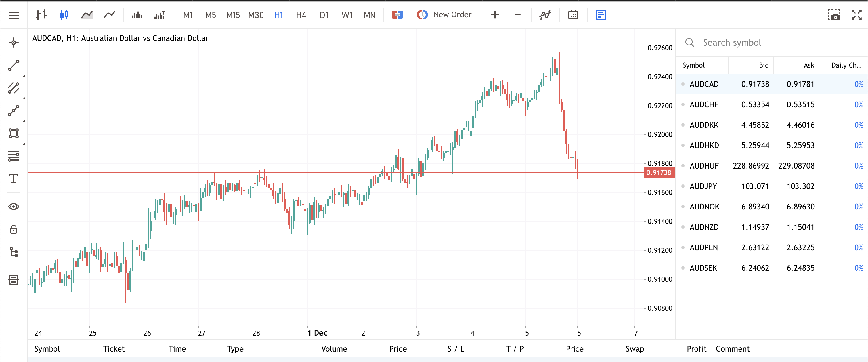
Task: Toggle object visibility with the eye icon
Action: (x=13, y=207)
